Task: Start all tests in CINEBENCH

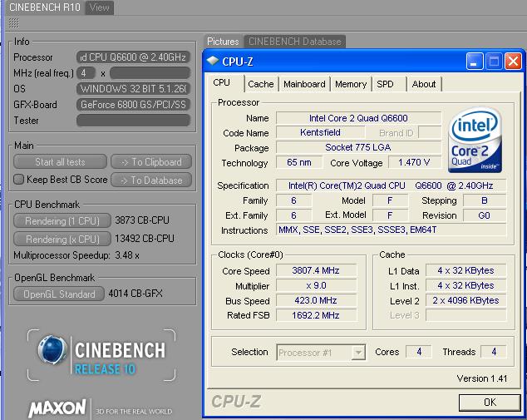Action: point(60,161)
